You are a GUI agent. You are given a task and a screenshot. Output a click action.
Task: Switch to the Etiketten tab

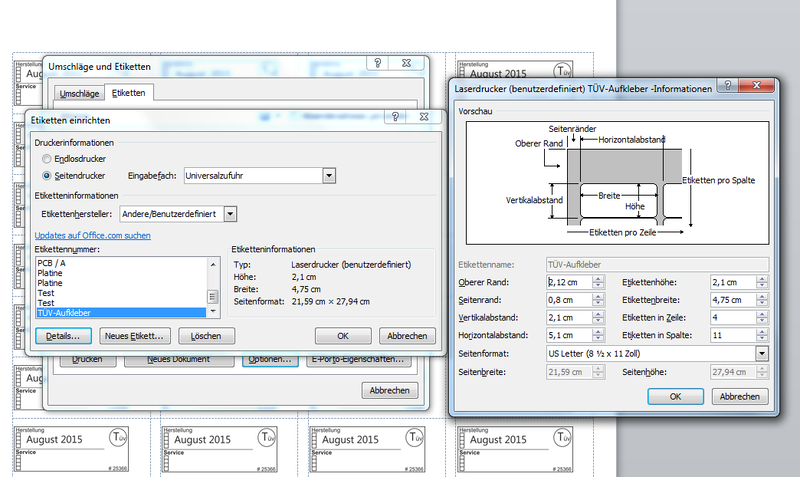128,93
